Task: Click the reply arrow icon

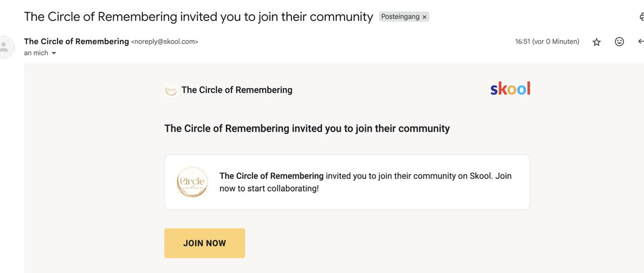Action: [x=640, y=42]
